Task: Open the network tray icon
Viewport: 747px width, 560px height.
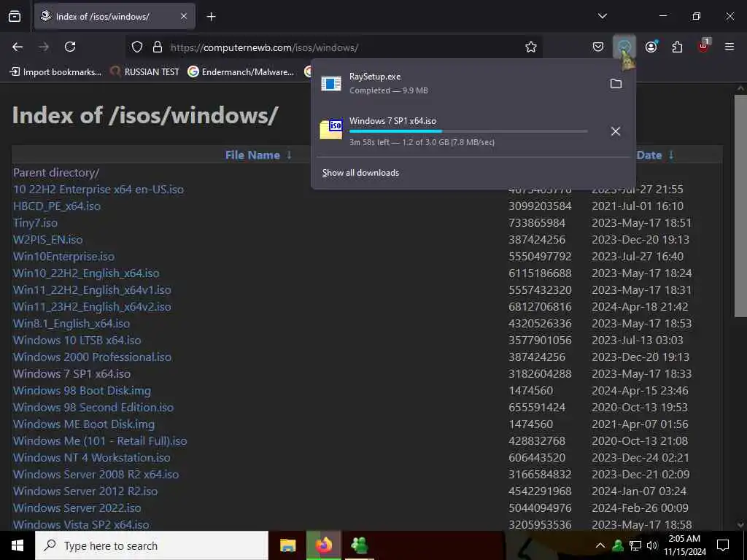Action: [635, 545]
